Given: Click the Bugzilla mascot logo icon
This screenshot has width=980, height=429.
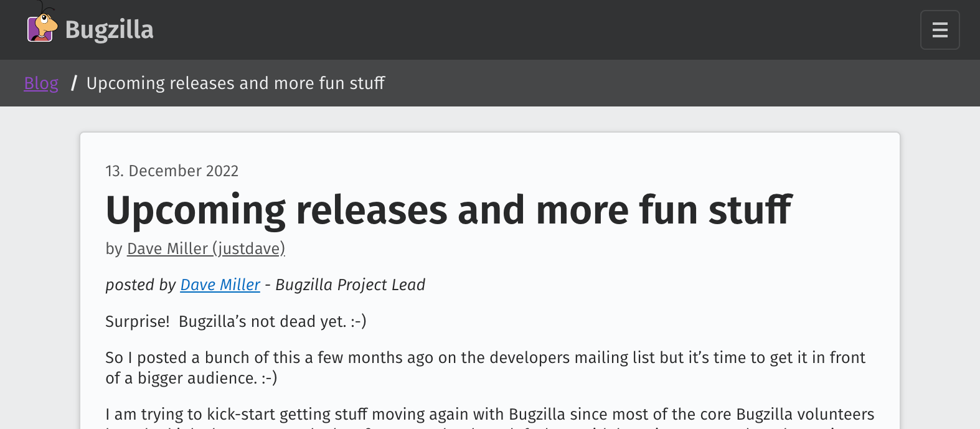Looking at the screenshot, I should 42,27.
